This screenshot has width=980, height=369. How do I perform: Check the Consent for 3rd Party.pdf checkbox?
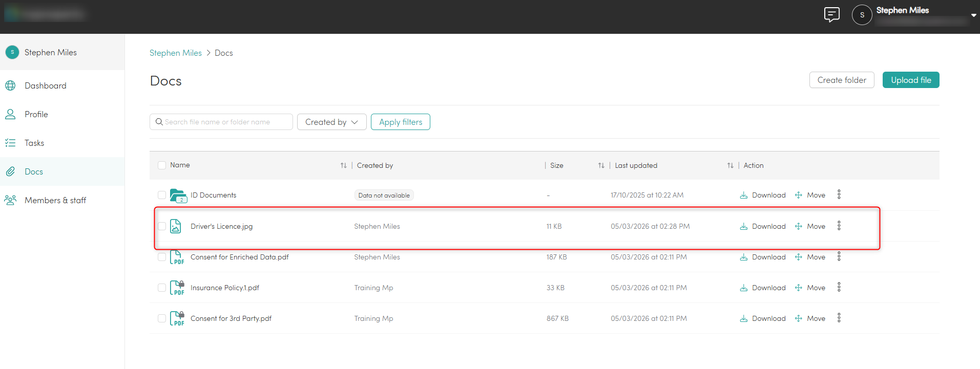(x=162, y=318)
